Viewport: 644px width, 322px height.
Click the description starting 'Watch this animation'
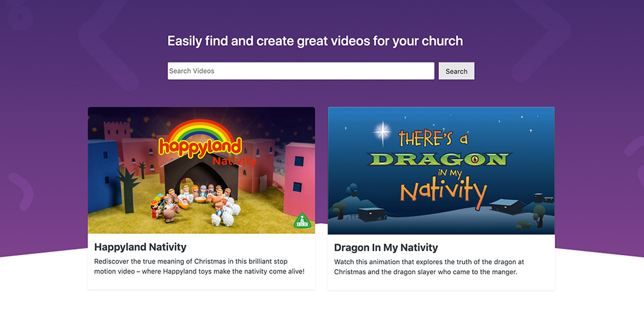coord(429,267)
